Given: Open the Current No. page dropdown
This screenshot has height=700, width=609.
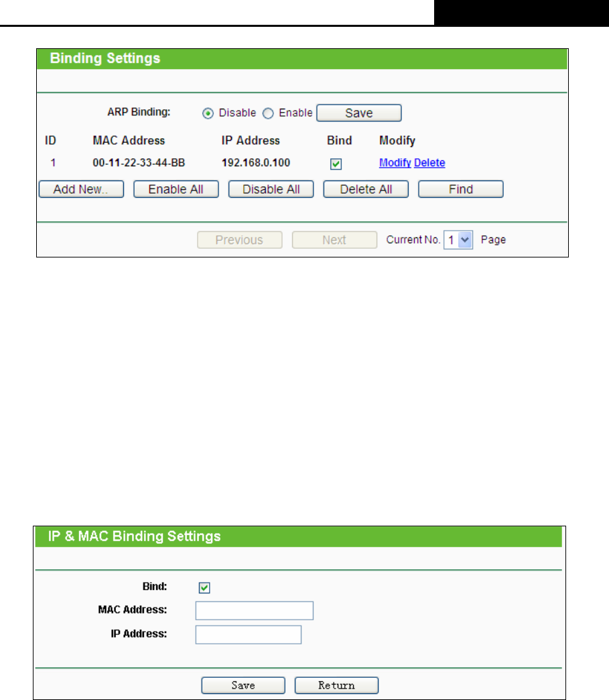Looking at the screenshot, I should (x=458, y=240).
